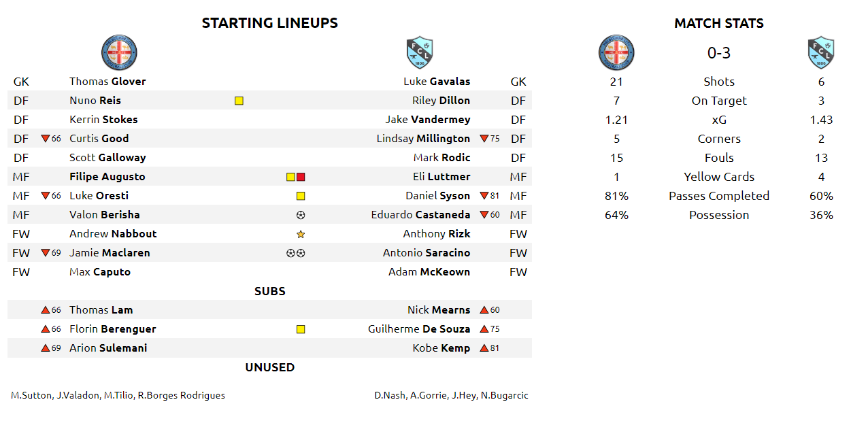The image size is (868, 421).
Task: Click the xG stat row label
Action: [x=719, y=120]
